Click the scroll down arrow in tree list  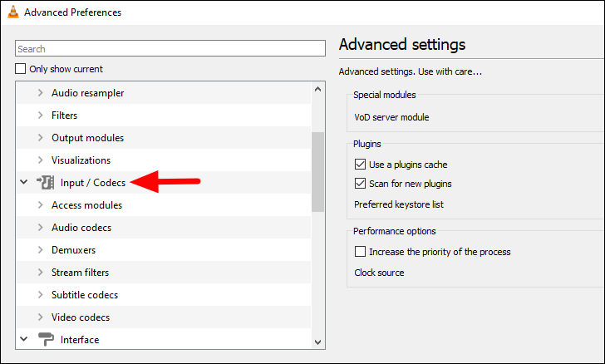click(318, 342)
